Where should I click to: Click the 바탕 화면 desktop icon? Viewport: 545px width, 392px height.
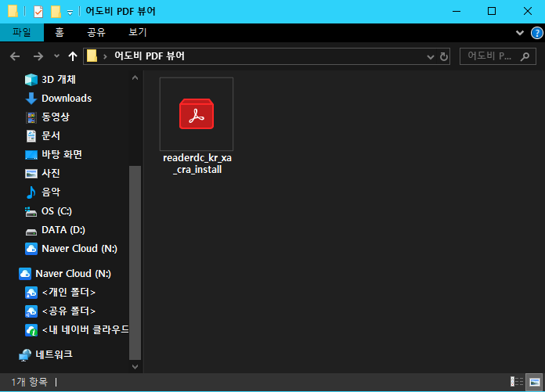tap(31, 155)
